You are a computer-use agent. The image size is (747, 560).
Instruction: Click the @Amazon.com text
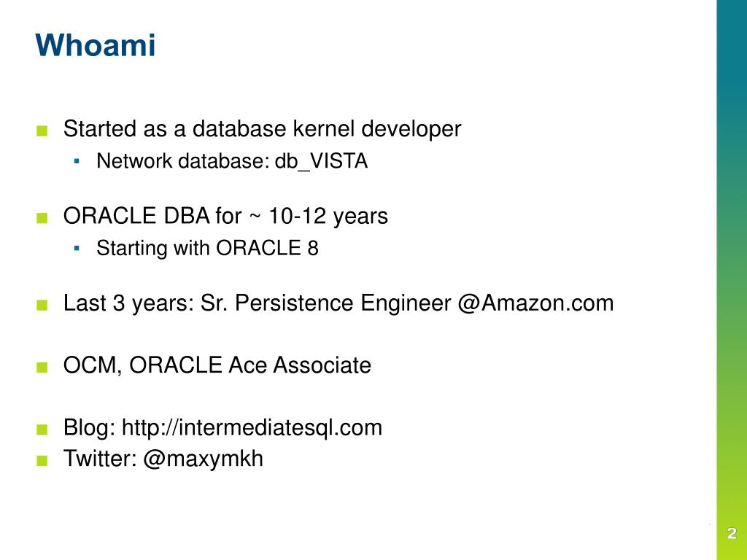[x=535, y=303]
